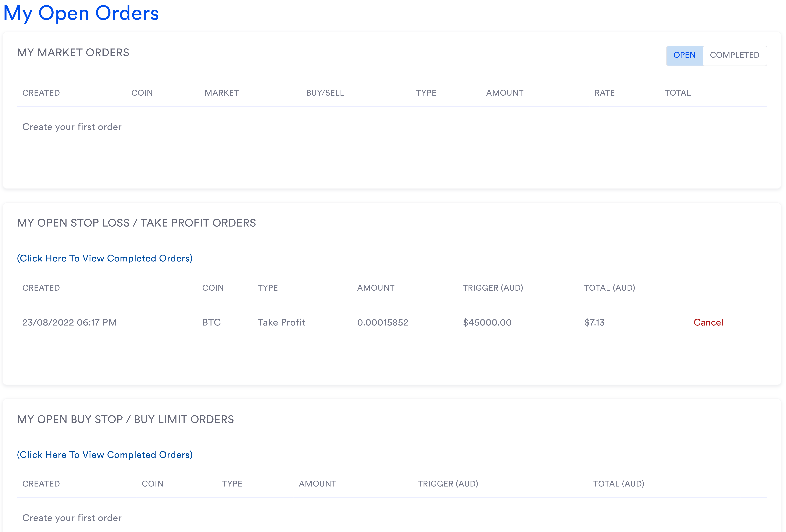Click the COIN header in Buy Stop table

tap(153, 484)
